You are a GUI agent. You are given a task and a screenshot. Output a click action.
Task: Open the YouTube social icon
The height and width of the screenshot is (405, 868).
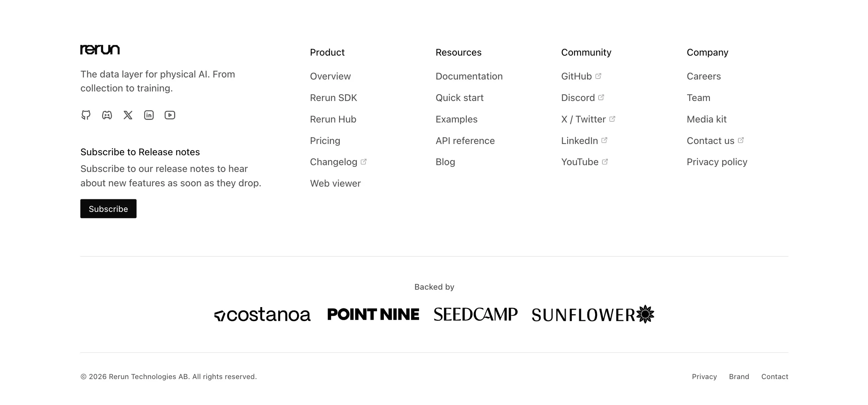pyautogui.click(x=170, y=115)
